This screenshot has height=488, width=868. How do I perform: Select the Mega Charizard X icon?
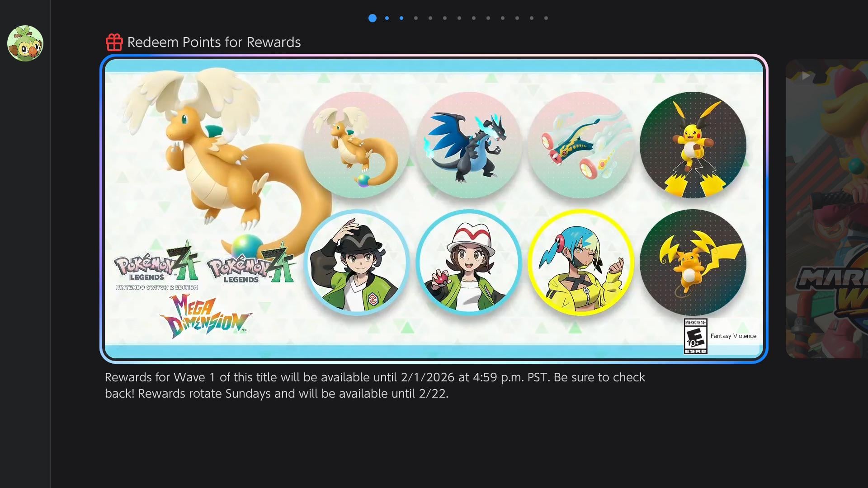[469, 145]
